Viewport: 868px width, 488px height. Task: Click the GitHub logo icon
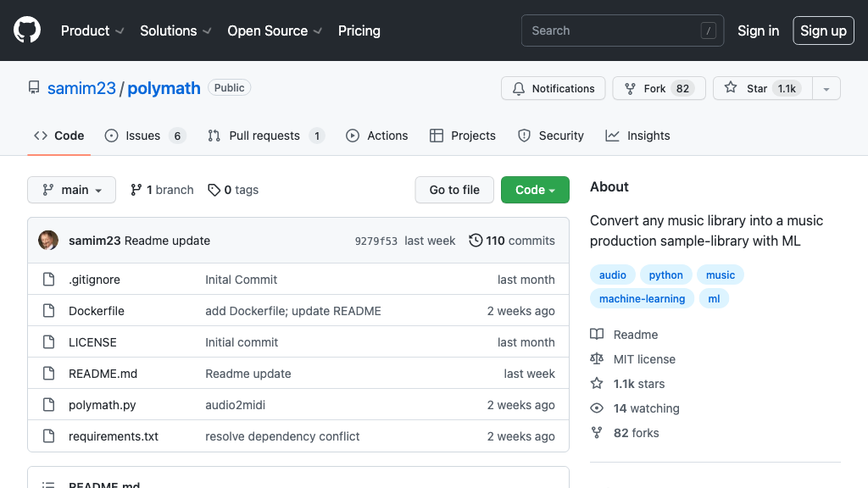pyautogui.click(x=27, y=30)
